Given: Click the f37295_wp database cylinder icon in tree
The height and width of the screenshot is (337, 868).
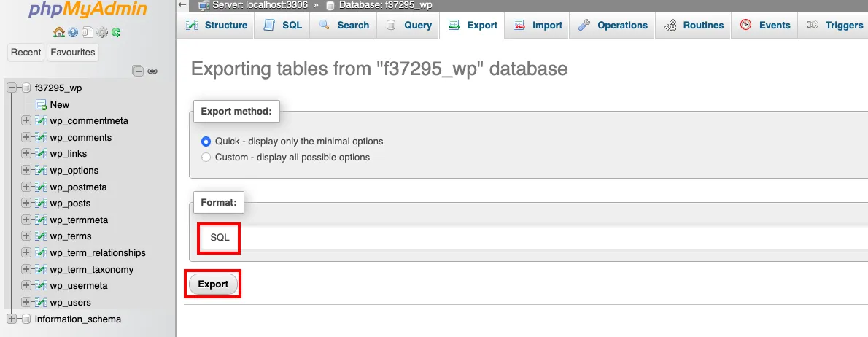Looking at the screenshot, I should (x=26, y=88).
